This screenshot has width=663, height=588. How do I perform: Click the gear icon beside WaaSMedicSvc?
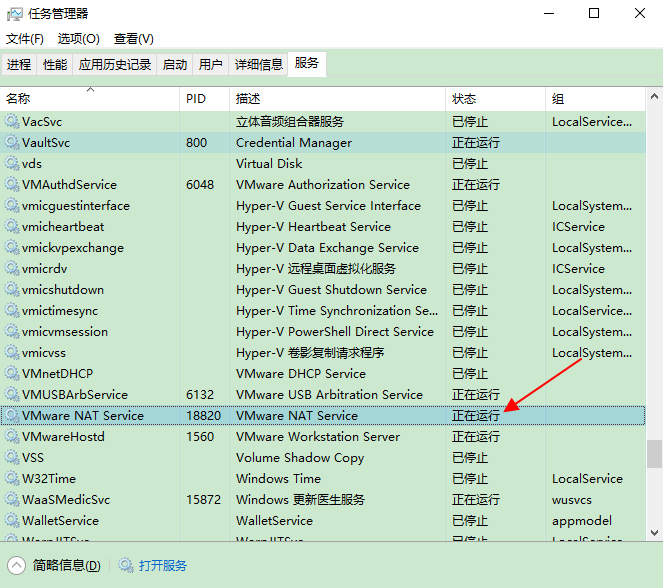click(12, 499)
